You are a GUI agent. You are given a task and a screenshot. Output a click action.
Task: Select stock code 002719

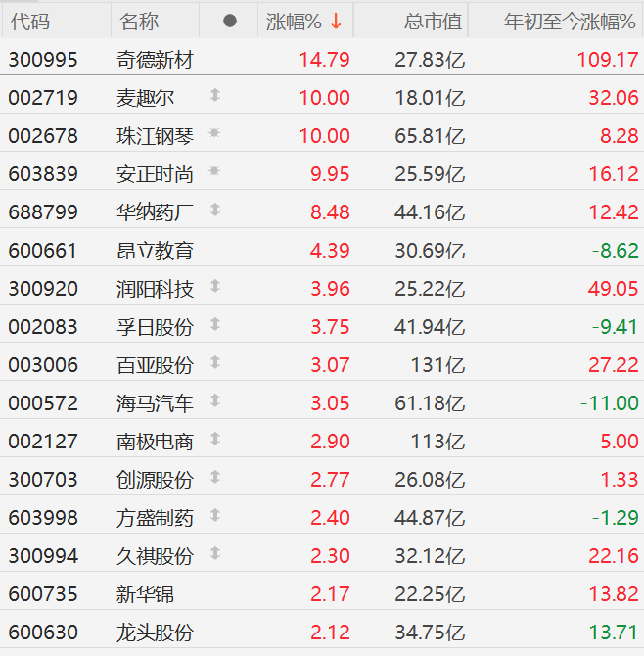click(43, 98)
